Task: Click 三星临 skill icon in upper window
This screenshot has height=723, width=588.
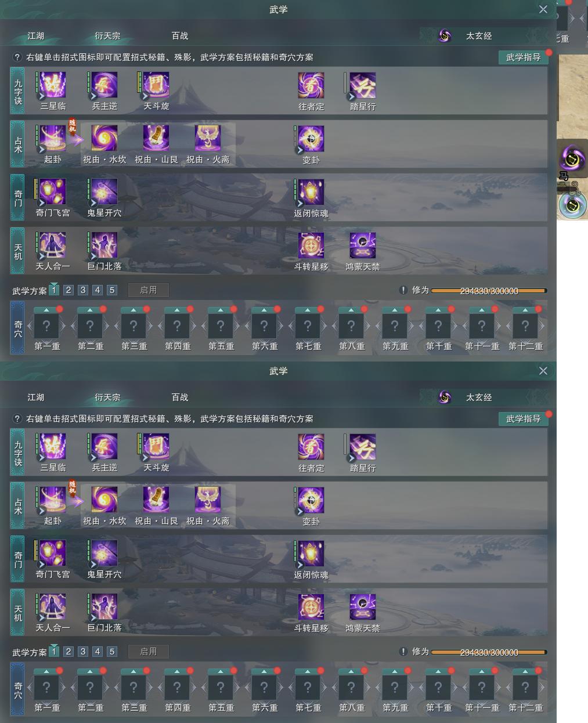Action: (53, 85)
